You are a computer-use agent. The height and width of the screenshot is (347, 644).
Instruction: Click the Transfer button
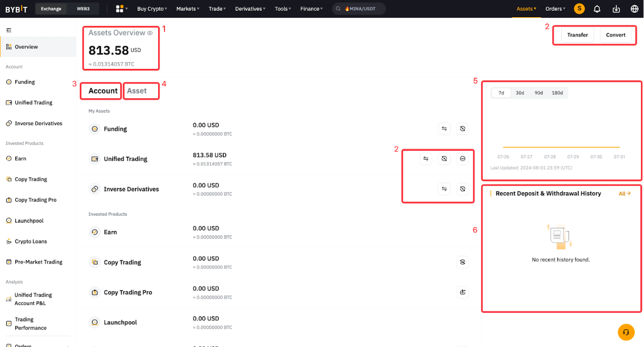coord(577,35)
